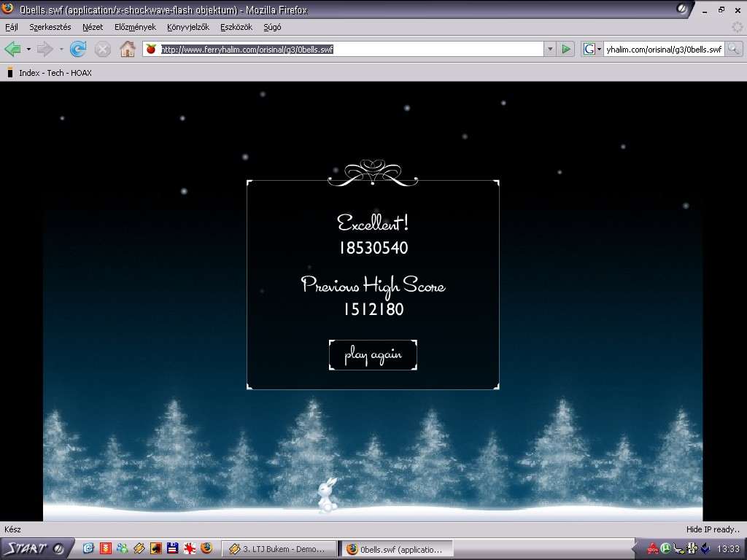Launch the Winamp quick launch icon
The width and height of the screenshot is (747, 560).
(139, 548)
